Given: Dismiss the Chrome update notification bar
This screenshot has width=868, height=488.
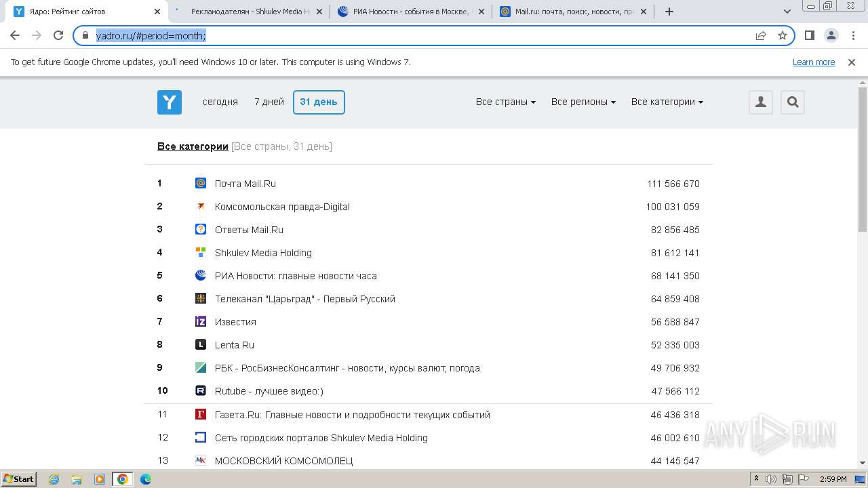Looking at the screenshot, I should pyautogui.click(x=852, y=62).
